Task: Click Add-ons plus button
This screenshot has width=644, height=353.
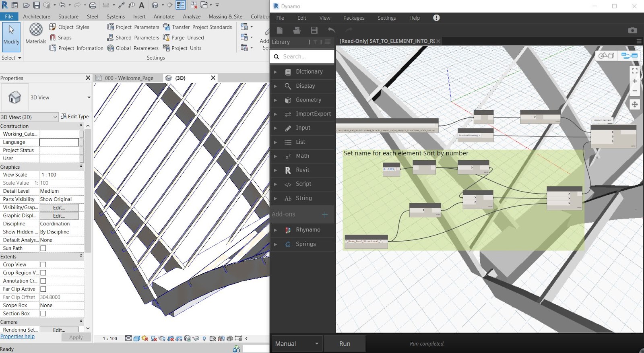Action: (x=325, y=215)
